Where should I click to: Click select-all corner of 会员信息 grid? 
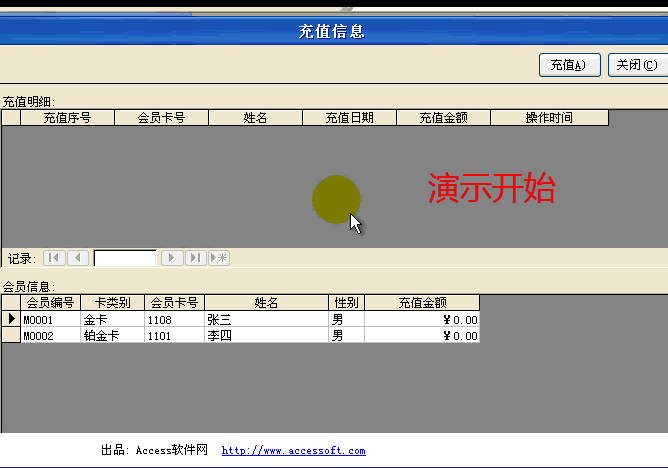[x=11, y=303]
